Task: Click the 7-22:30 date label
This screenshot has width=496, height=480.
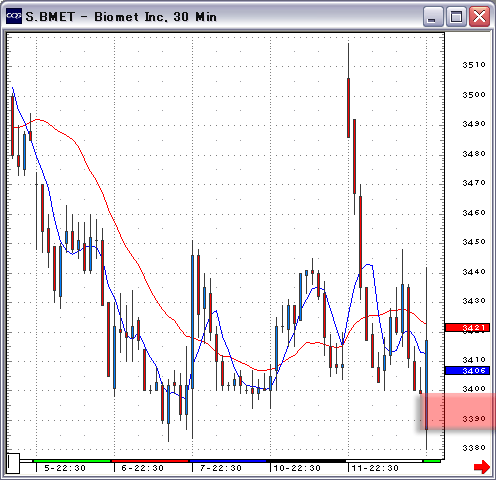Action: pyautogui.click(x=220, y=468)
